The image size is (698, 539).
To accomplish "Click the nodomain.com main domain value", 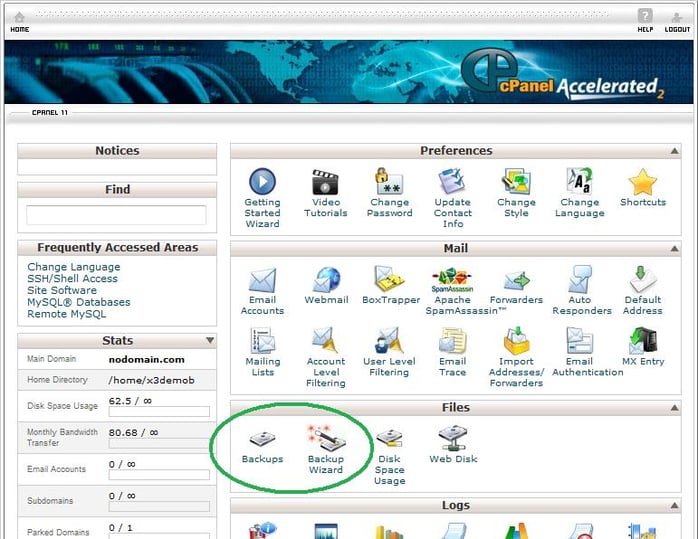I will (146, 359).
